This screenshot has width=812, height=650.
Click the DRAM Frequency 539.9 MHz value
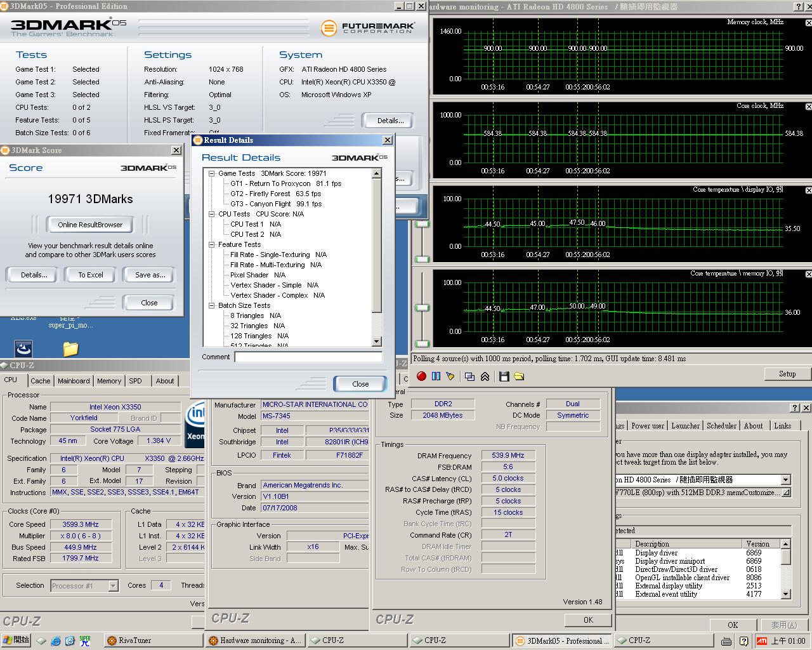(508, 455)
